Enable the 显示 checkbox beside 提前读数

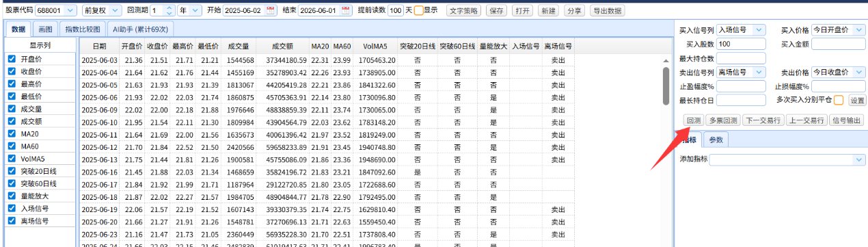418,11
